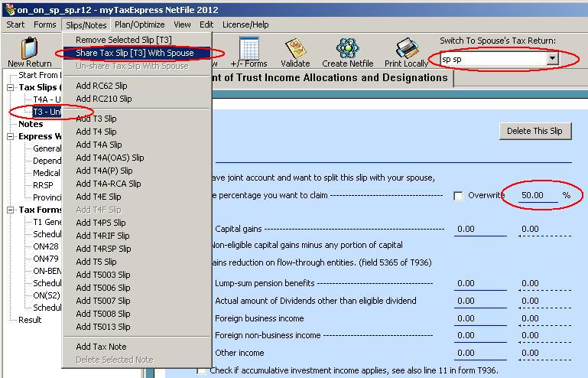Click the Slips/Notes menu

pos(86,24)
